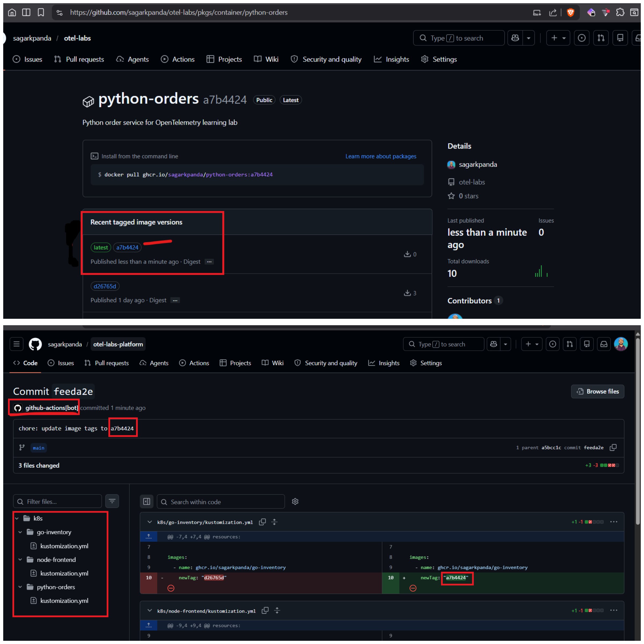Copy path of k8s/go-inventory/kustomization.yml diff
Screen dimensions: 644x644
tap(262, 522)
